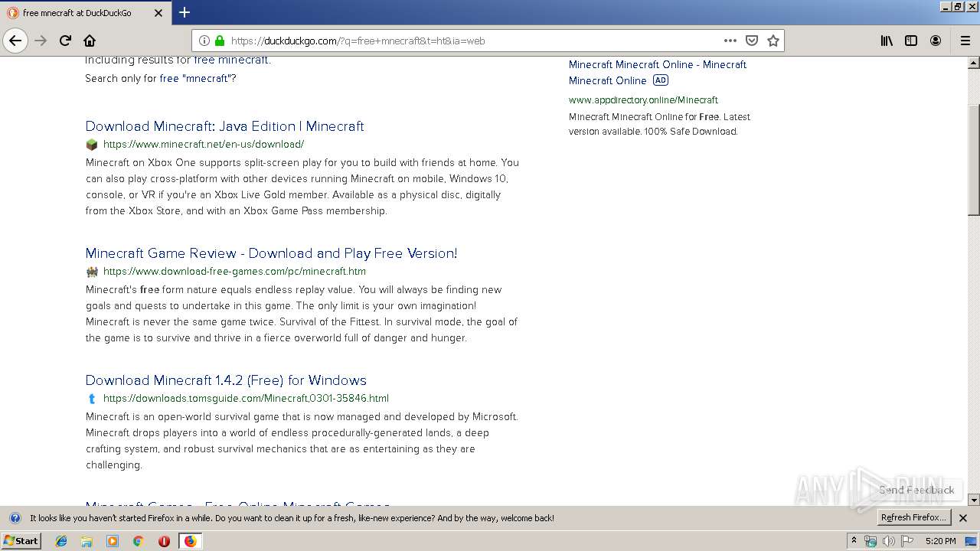Show site information (i) icon
The image size is (980, 551).
point(204,41)
